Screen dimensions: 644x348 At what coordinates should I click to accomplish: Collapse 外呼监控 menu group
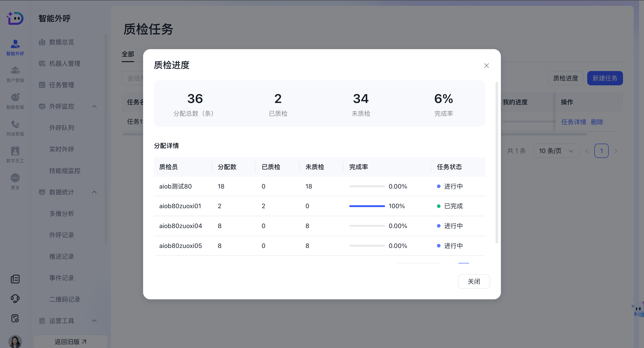pos(94,106)
